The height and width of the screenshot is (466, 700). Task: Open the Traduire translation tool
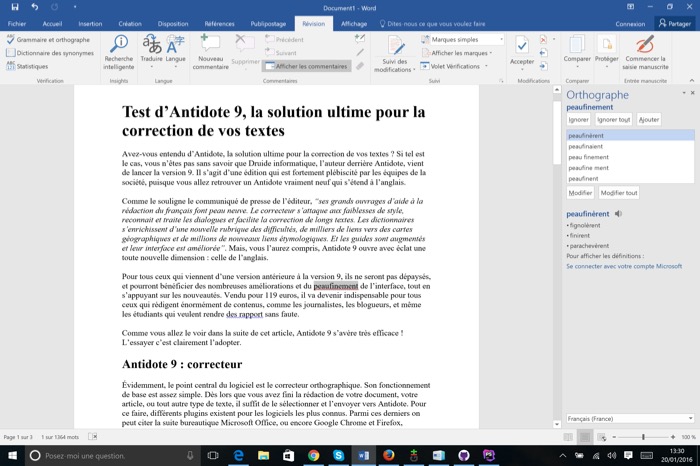[x=152, y=46]
